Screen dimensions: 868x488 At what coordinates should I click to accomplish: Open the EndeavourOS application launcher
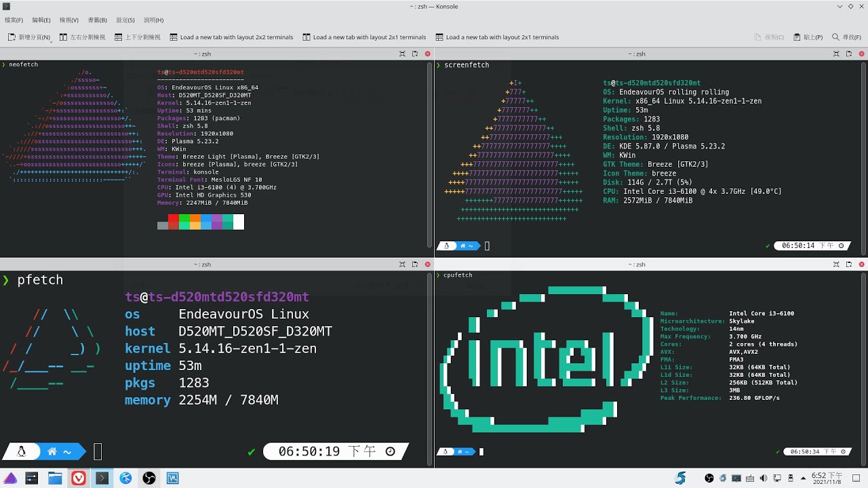coord(9,478)
